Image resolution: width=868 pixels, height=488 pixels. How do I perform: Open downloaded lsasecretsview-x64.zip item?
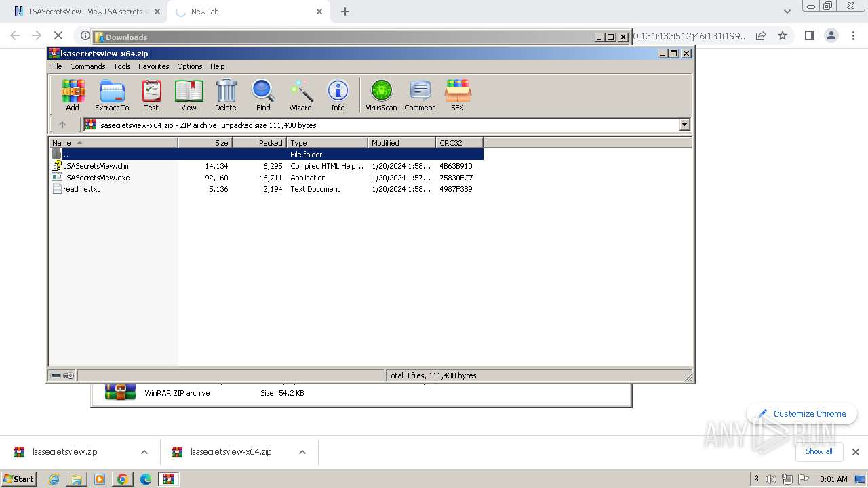click(x=231, y=452)
